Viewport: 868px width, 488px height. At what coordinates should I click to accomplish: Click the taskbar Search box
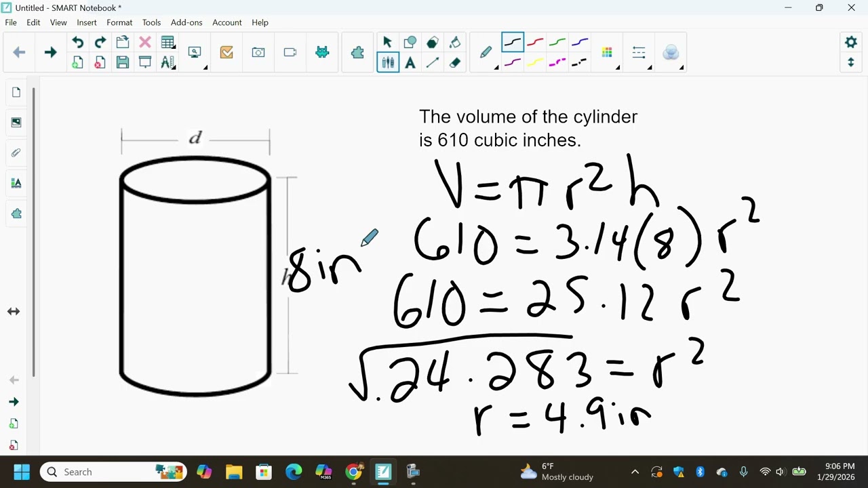[x=113, y=472]
